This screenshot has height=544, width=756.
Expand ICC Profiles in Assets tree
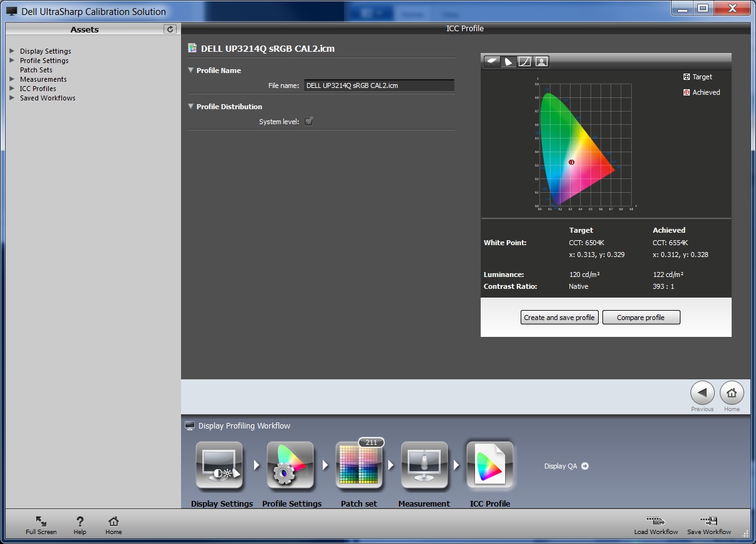pos(12,89)
